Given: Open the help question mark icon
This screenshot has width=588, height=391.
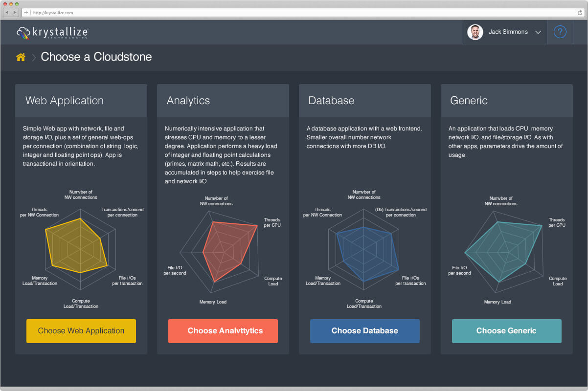Looking at the screenshot, I should pyautogui.click(x=560, y=32).
